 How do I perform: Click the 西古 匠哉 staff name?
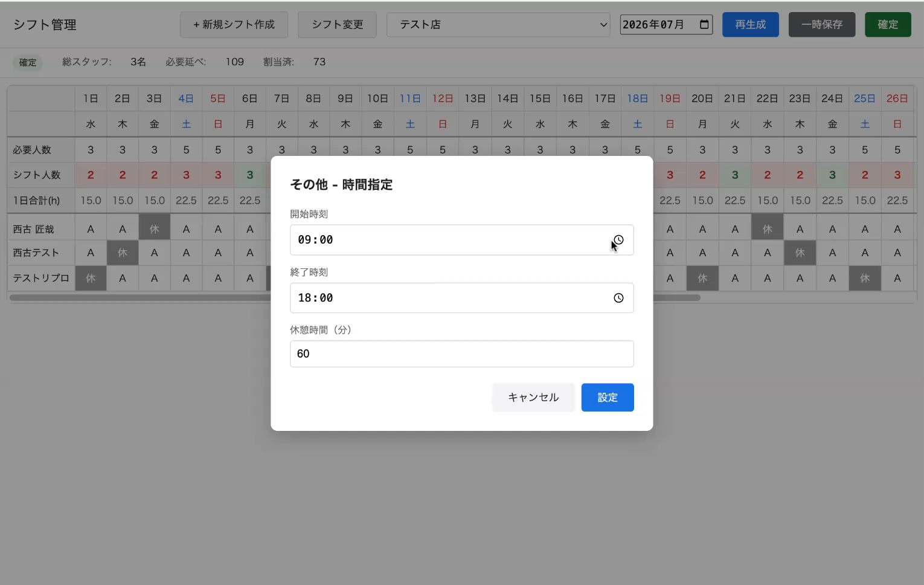click(x=34, y=229)
